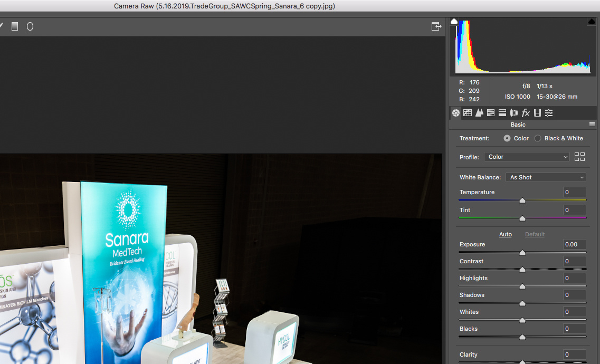The width and height of the screenshot is (600, 364).
Task: Select the Graduated Filter tool
Action: coord(15,26)
